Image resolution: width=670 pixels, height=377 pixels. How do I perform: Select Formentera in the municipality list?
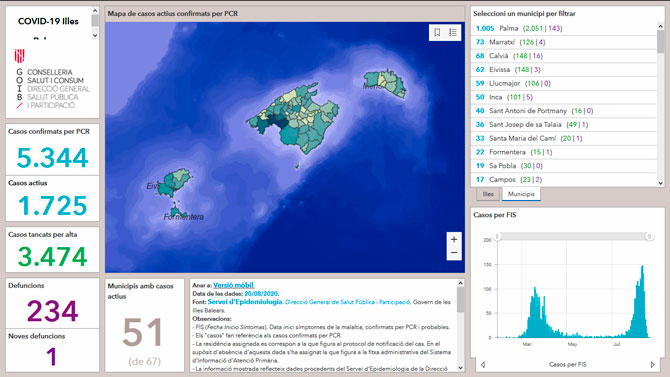click(564, 152)
